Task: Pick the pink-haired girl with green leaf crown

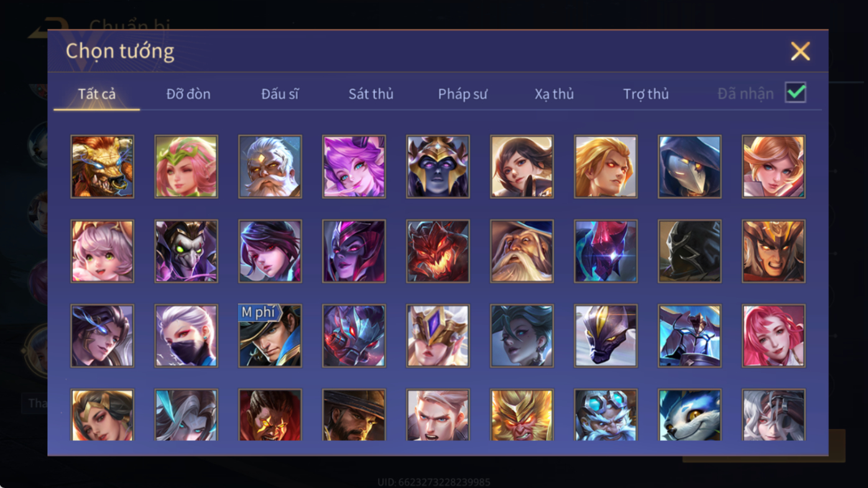Action: coord(186,167)
